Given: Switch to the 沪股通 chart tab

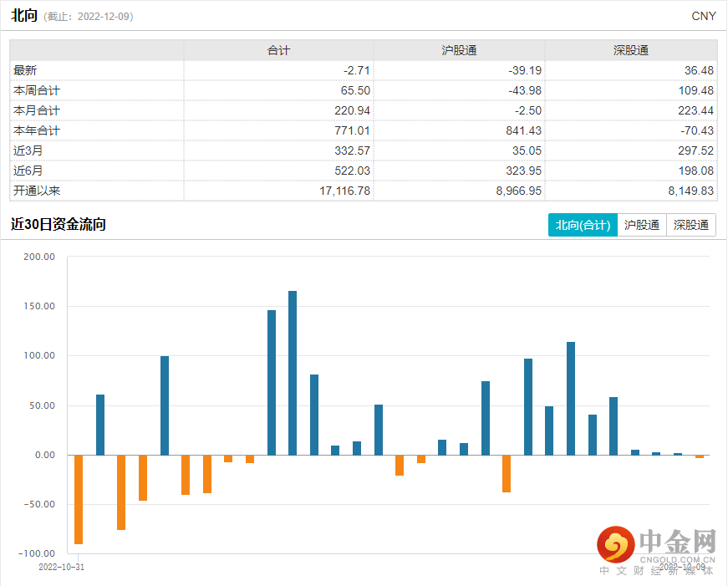Looking at the screenshot, I should pyautogui.click(x=642, y=225).
